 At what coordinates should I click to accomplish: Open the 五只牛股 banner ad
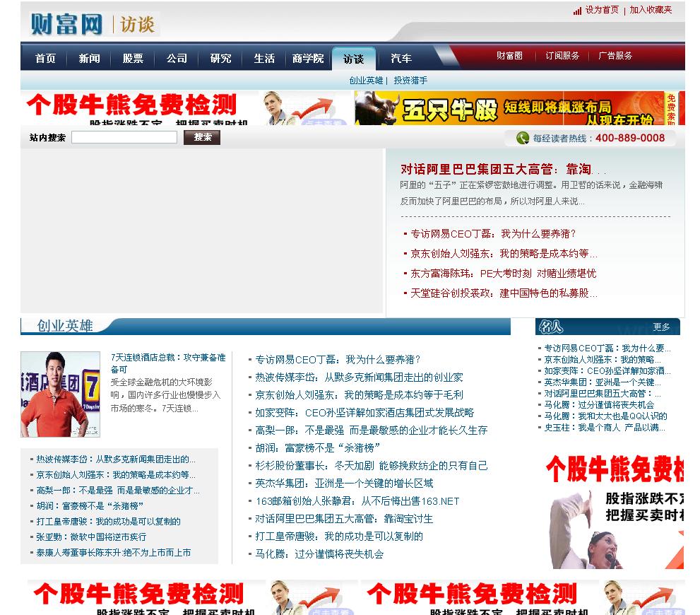point(519,107)
